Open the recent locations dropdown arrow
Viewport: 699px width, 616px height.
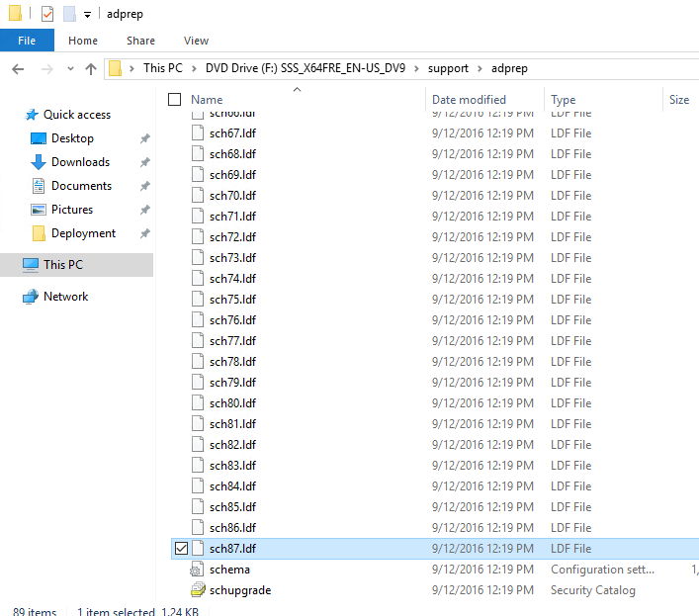click(x=68, y=69)
